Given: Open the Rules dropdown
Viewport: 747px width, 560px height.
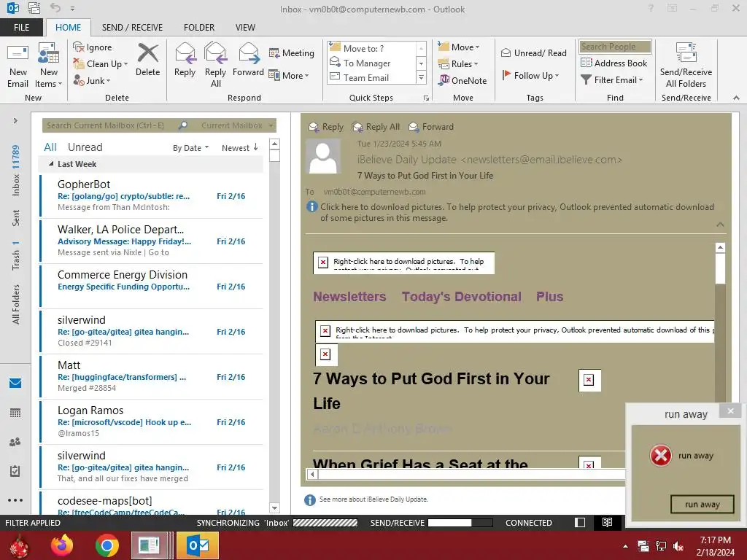Looking at the screenshot, I should tap(458, 64).
